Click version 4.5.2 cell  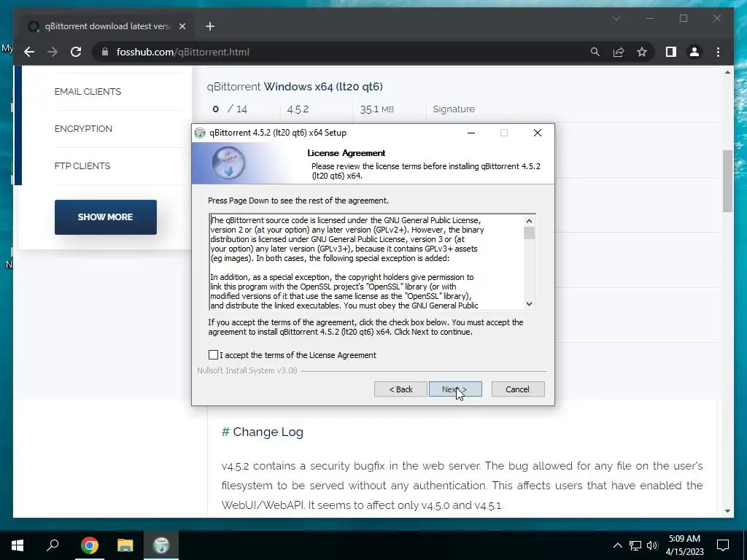(x=298, y=109)
